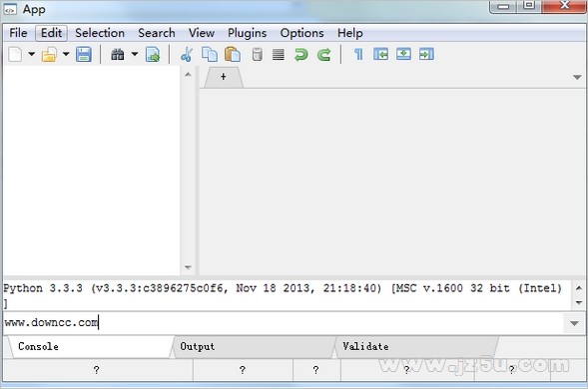The width and height of the screenshot is (588, 389).
Task: Click the Python 3.3.3 version text
Action: pos(43,288)
